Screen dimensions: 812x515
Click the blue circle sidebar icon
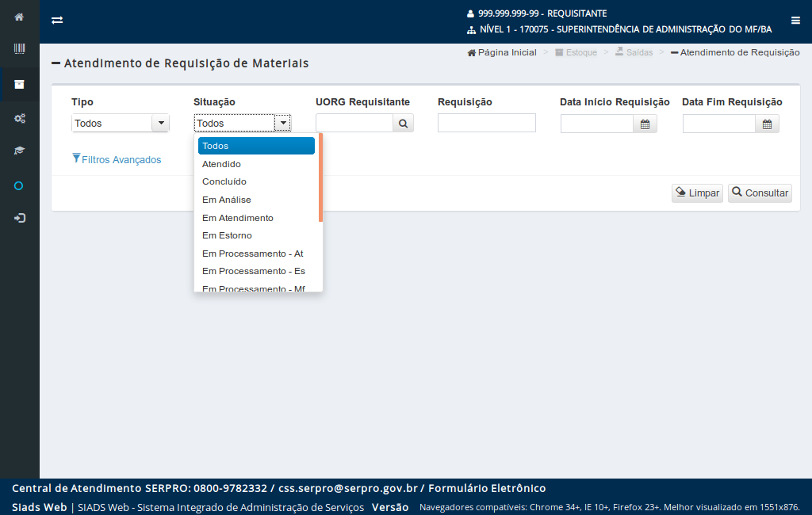click(x=19, y=186)
